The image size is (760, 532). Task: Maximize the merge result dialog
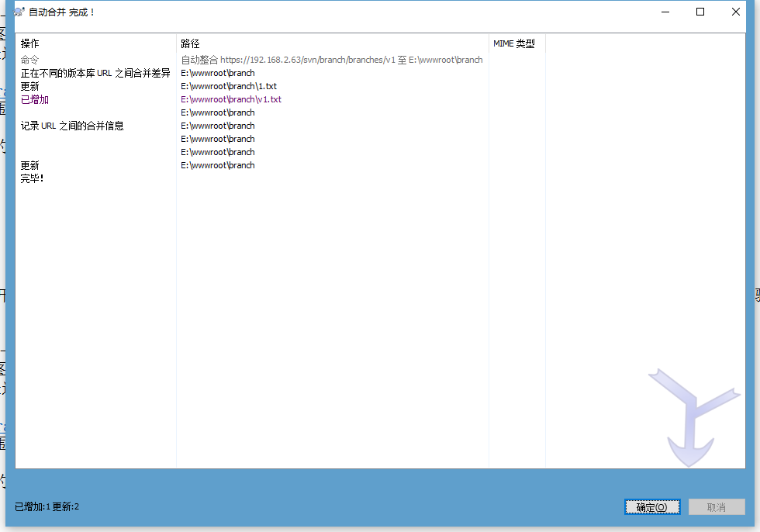700,12
